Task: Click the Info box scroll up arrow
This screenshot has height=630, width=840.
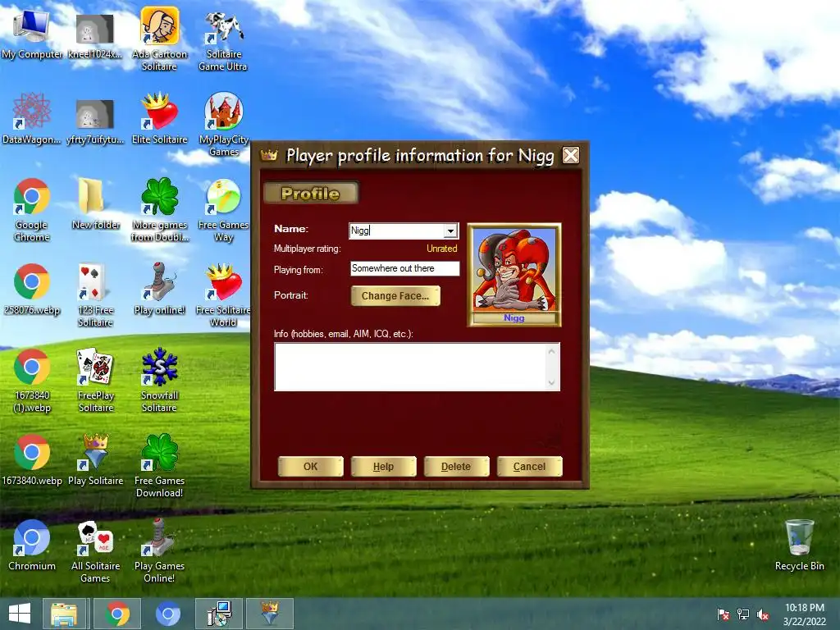Action: [x=552, y=351]
